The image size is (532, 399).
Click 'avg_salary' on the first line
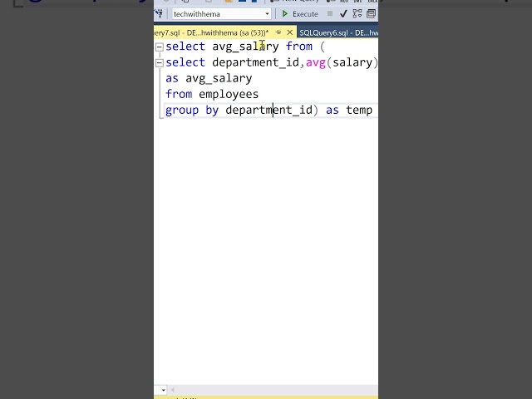[245, 47]
